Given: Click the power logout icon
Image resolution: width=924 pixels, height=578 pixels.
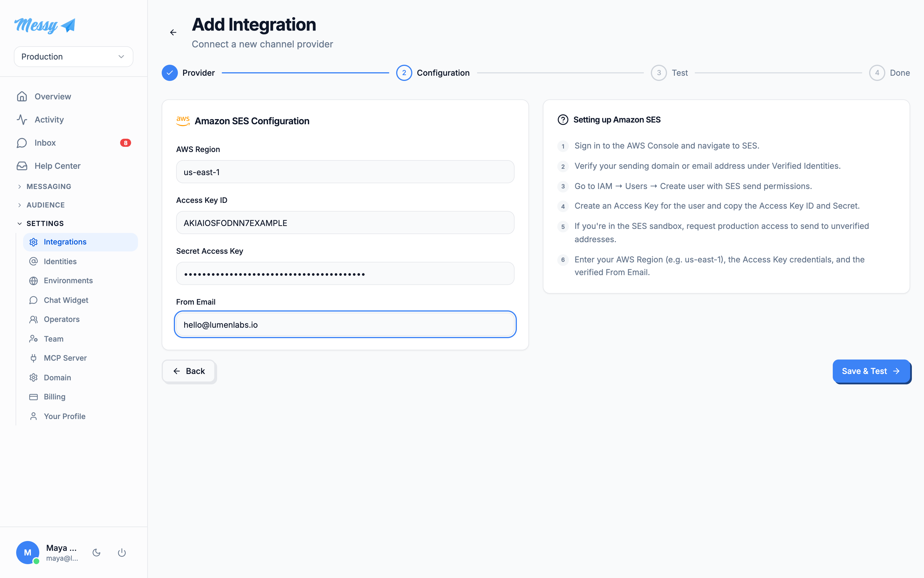Looking at the screenshot, I should coord(122,553).
